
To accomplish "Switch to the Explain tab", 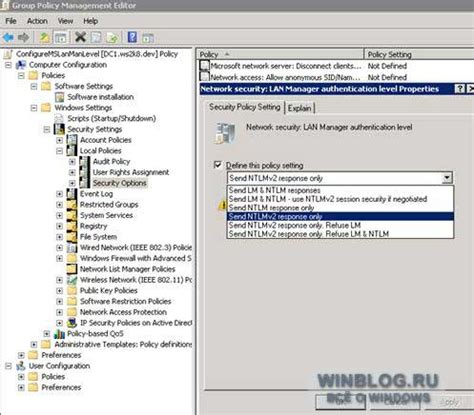I will click(x=299, y=108).
